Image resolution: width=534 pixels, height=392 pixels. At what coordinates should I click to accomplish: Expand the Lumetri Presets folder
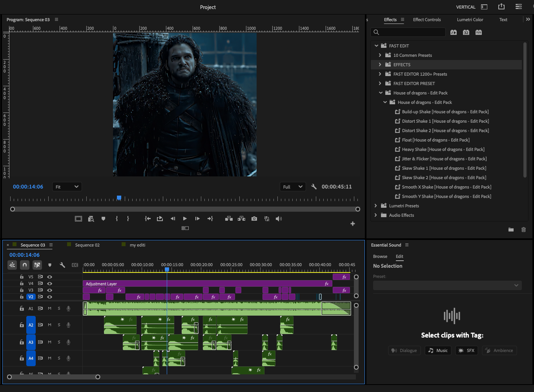coord(376,206)
